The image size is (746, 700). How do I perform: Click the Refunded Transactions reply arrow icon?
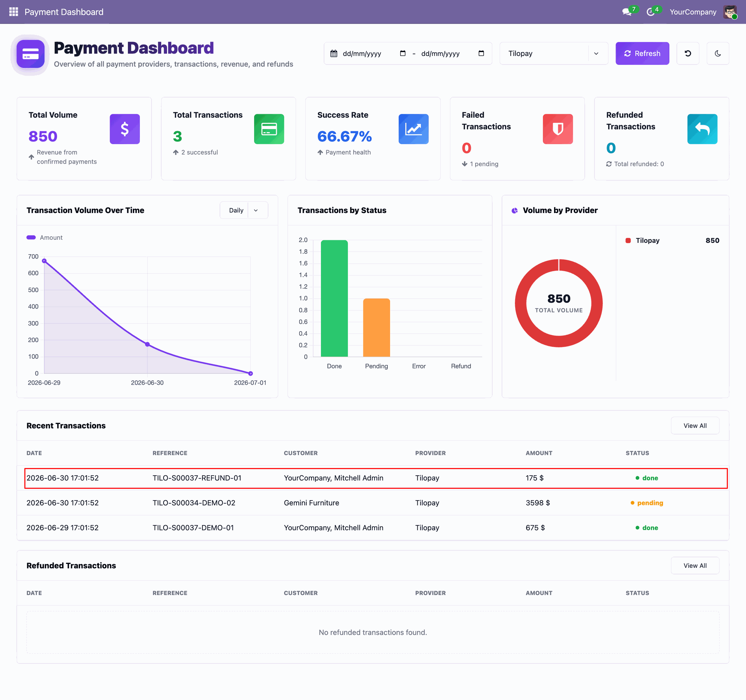pos(702,129)
